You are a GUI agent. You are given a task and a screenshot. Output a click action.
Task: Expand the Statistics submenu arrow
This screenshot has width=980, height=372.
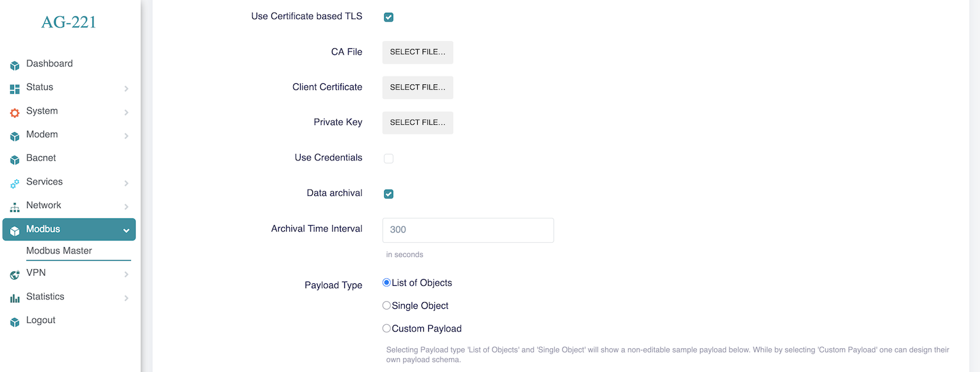126,297
